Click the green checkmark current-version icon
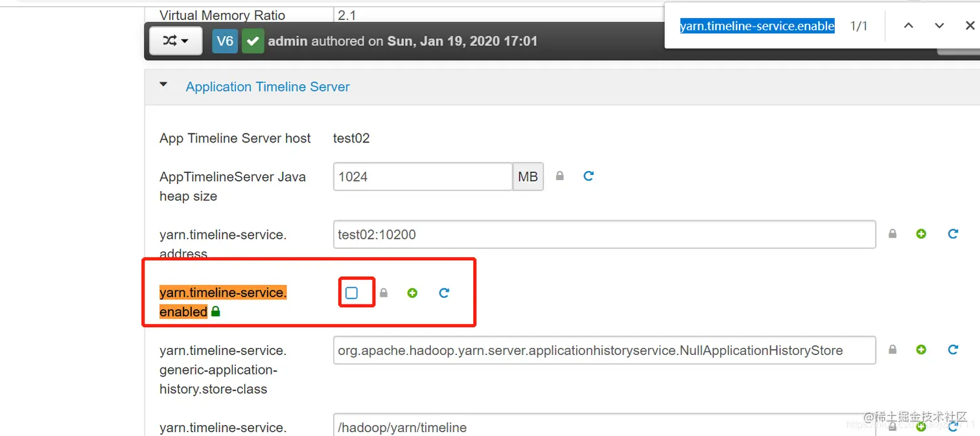The image size is (980, 436). point(253,41)
